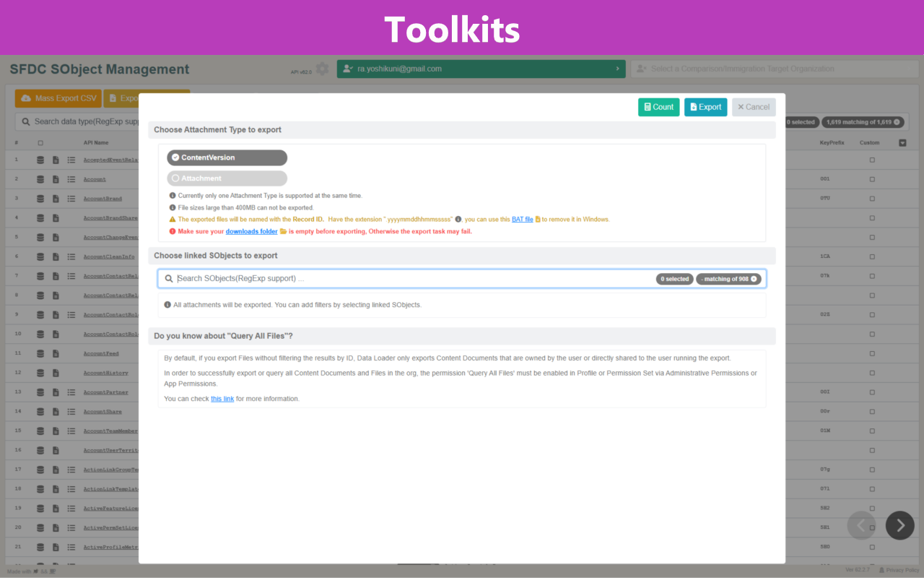Open this link for Query All Files info
Image resolution: width=924 pixels, height=578 pixels.
pos(222,398)
